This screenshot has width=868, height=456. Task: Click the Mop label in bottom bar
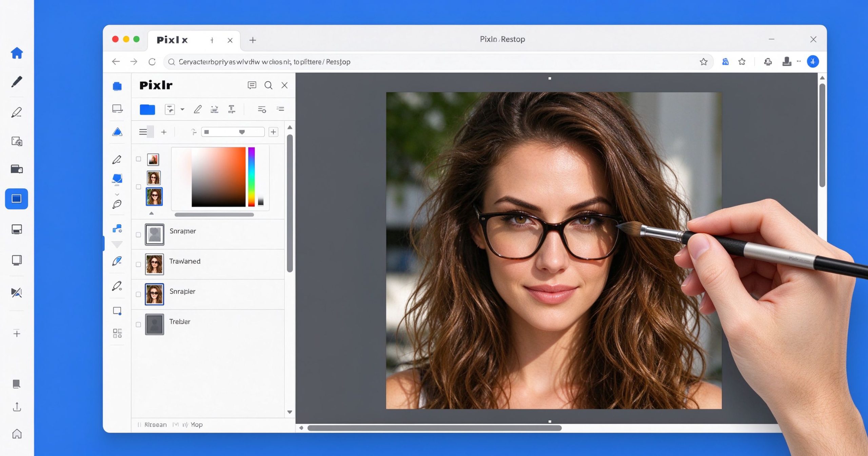pos(197,425)
